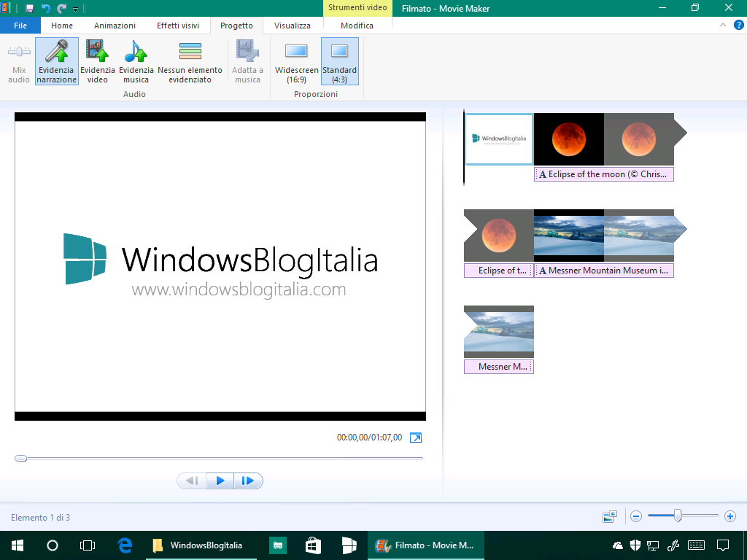This screenshot has height=560, width=747.
Task: Collapse the ribbon with chevron
Action: 723,25
